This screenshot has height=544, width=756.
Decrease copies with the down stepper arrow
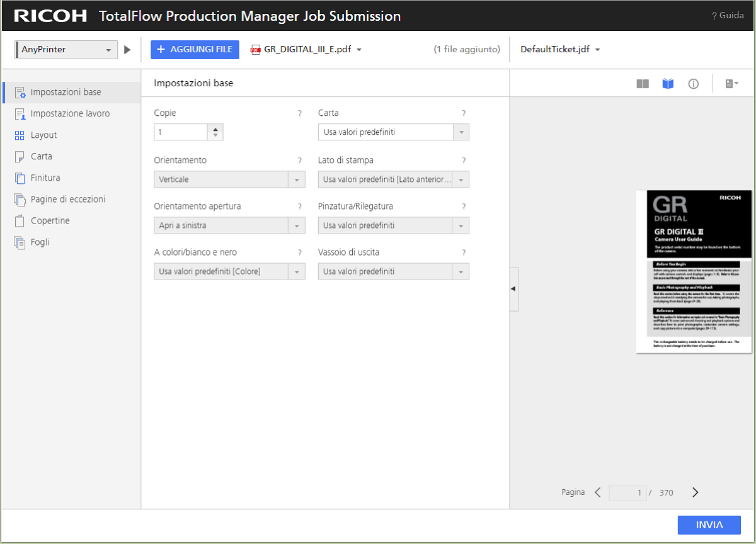[215, 136]
